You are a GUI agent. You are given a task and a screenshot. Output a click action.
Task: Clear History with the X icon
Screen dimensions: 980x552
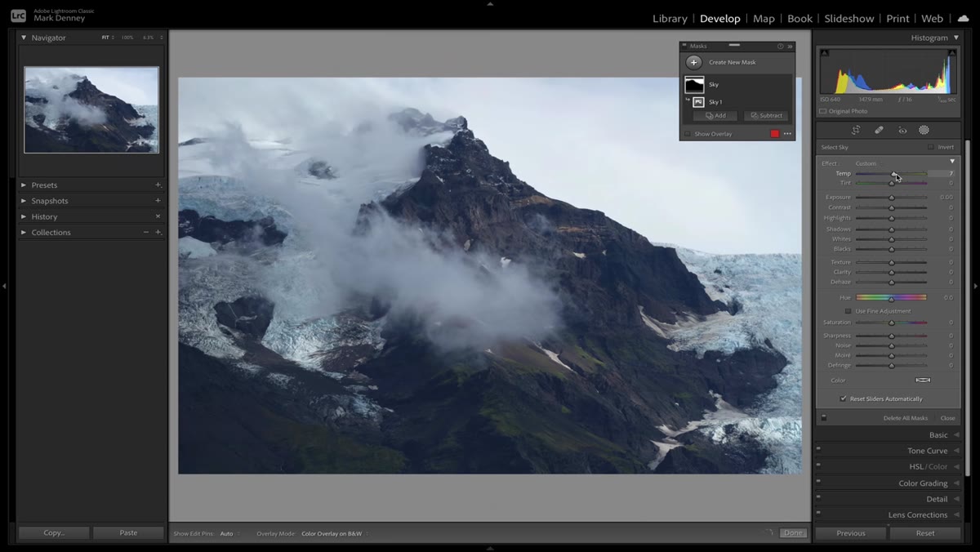[x=158, y=216]
